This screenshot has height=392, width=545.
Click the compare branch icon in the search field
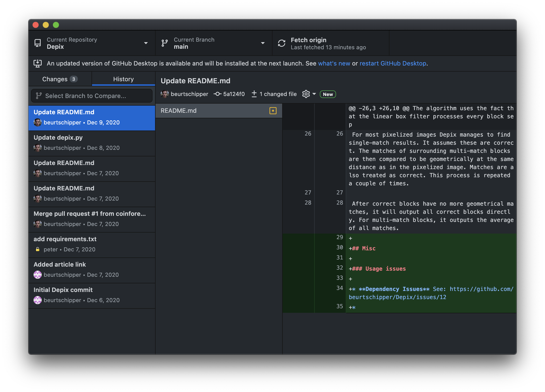(38, 96)
